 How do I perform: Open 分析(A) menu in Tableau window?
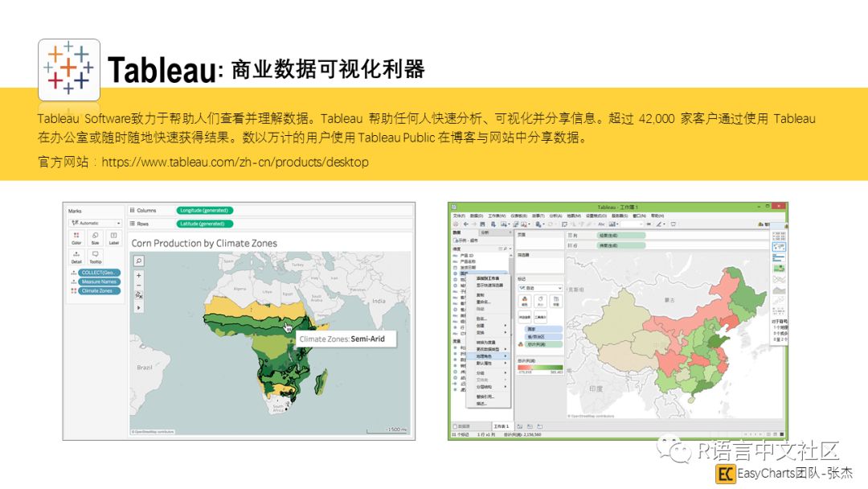(556, 216)
